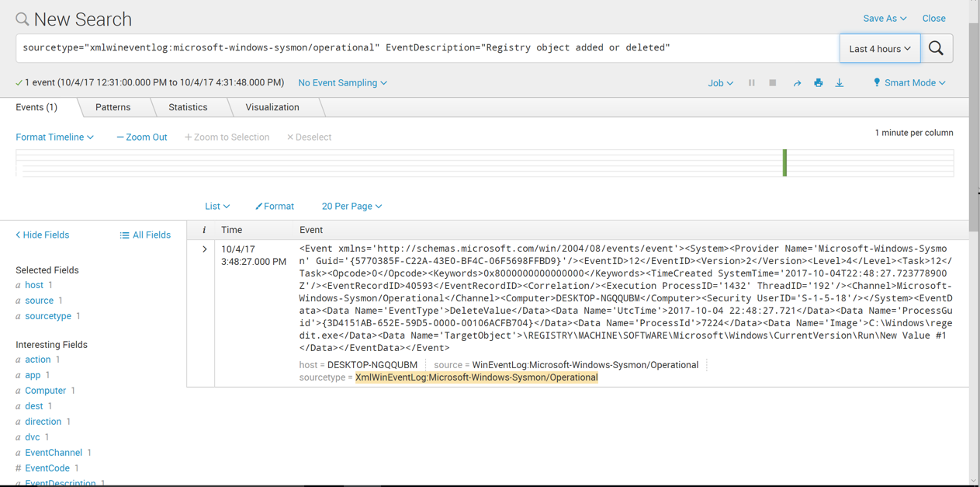Stop the search job
Viewport: 980px width, 487px height.
click(x=773, y=82)
